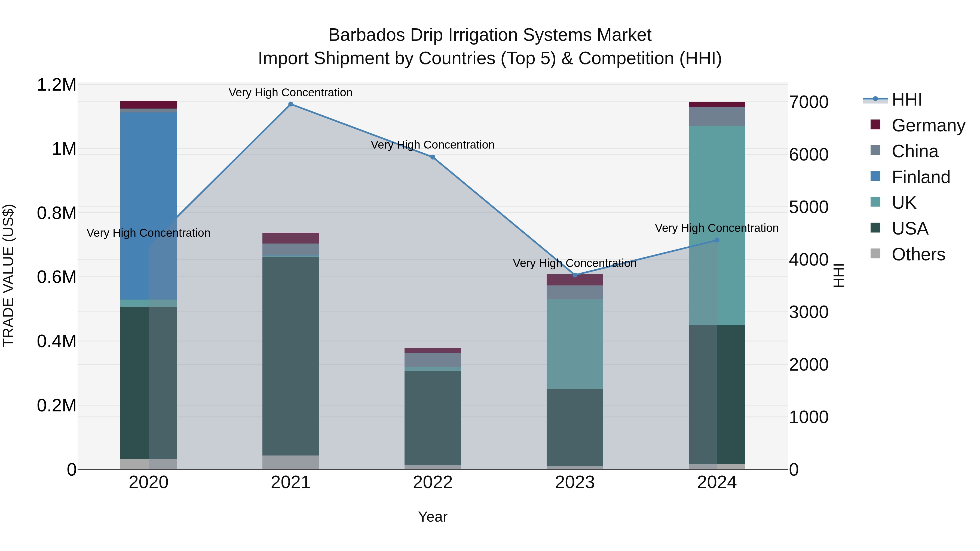Viewport: 980px width, 551px height.
Task: Click the 'Import Shipment by Countries (Top 5)' subtitle
Action: coord(407,59)
